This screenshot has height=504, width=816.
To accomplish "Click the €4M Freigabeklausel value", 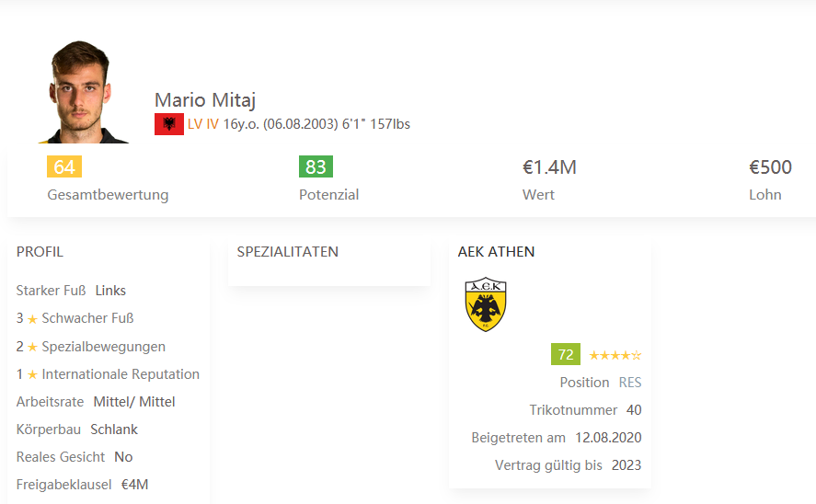I will (135, 485).
